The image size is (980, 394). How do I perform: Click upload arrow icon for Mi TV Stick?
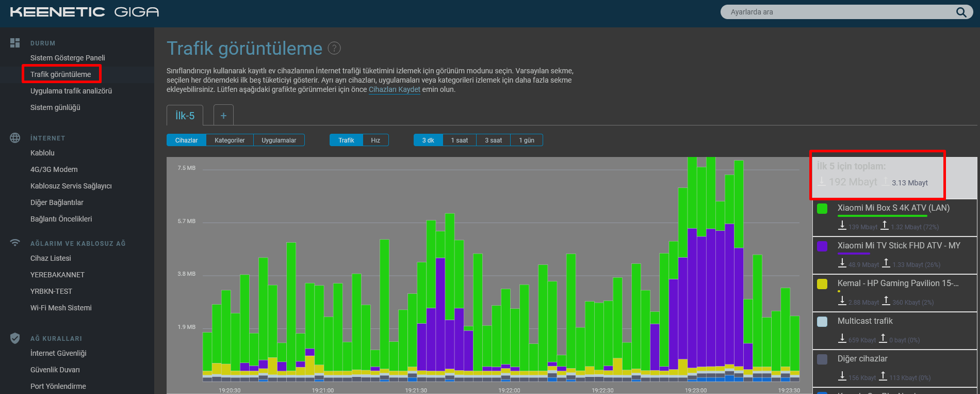886,263
